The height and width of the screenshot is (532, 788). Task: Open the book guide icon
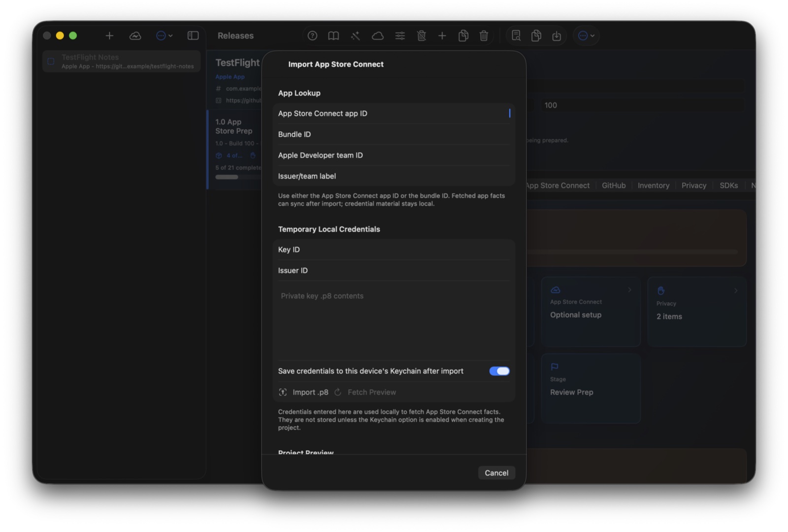click(333, 35)
